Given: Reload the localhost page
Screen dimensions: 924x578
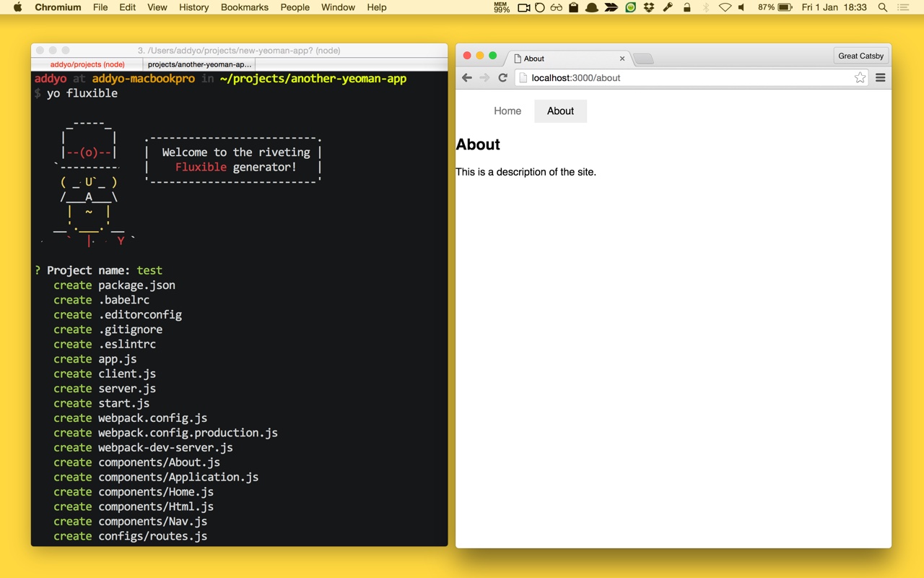Looking at the screenshot, I should 503,78.
